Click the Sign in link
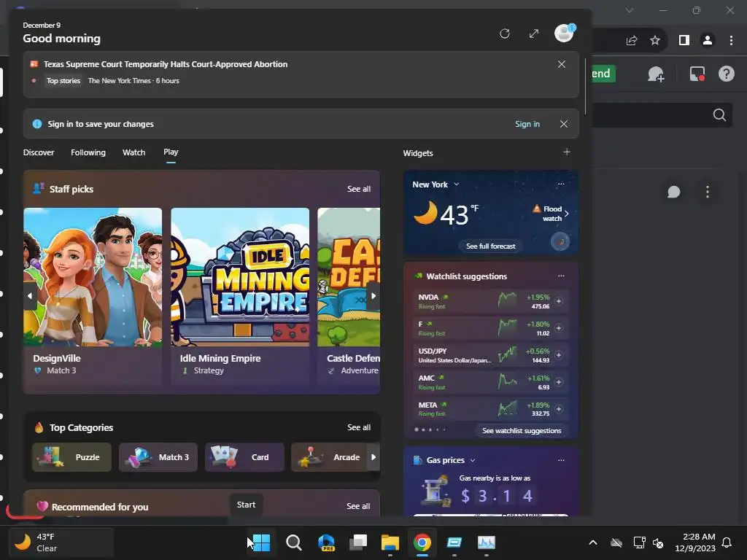The image size is (747, 560). click(527, 124)
